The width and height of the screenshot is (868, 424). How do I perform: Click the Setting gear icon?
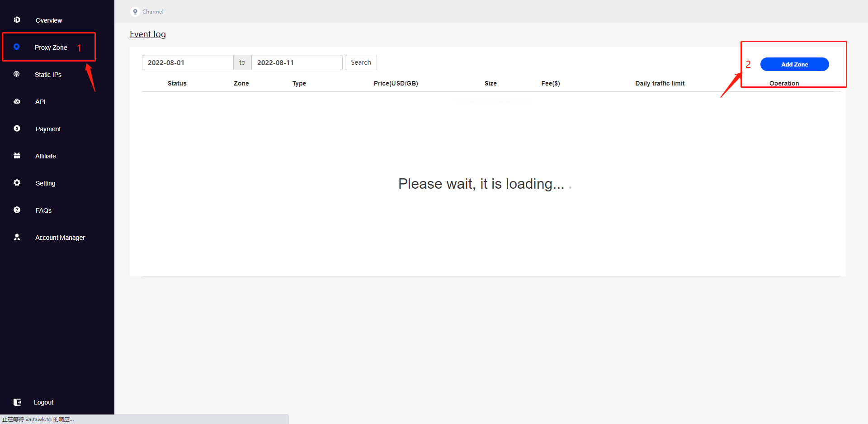point(17,183)
